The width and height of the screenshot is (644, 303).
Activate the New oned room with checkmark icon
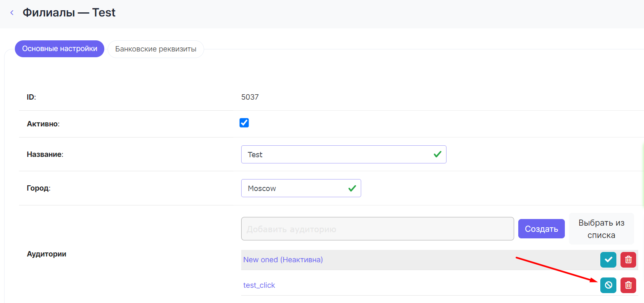(x=608, y=260)
